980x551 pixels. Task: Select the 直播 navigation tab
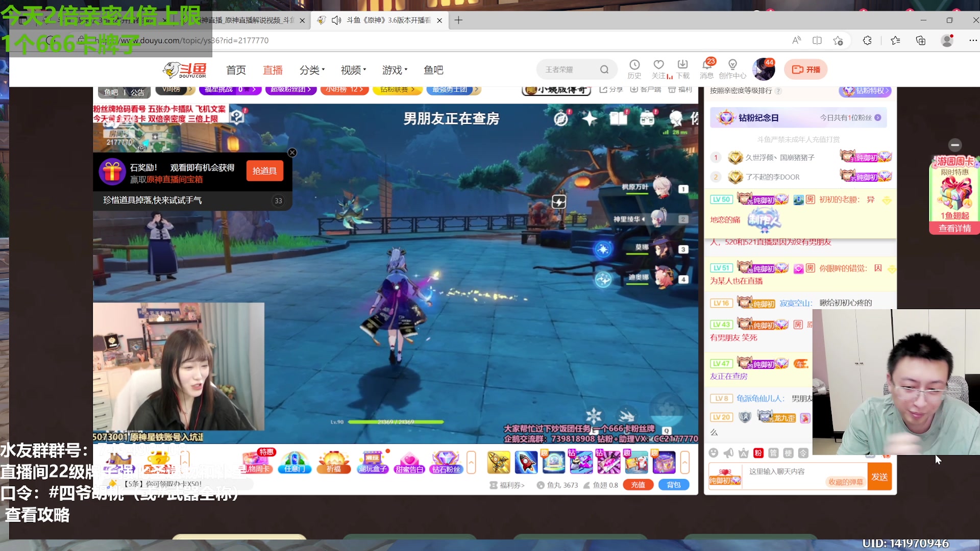point(273,70)
